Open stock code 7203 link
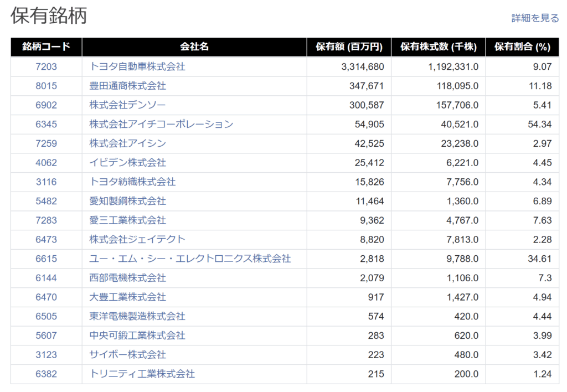The width and height of the screenshot is (567, 392). point(47,66)
